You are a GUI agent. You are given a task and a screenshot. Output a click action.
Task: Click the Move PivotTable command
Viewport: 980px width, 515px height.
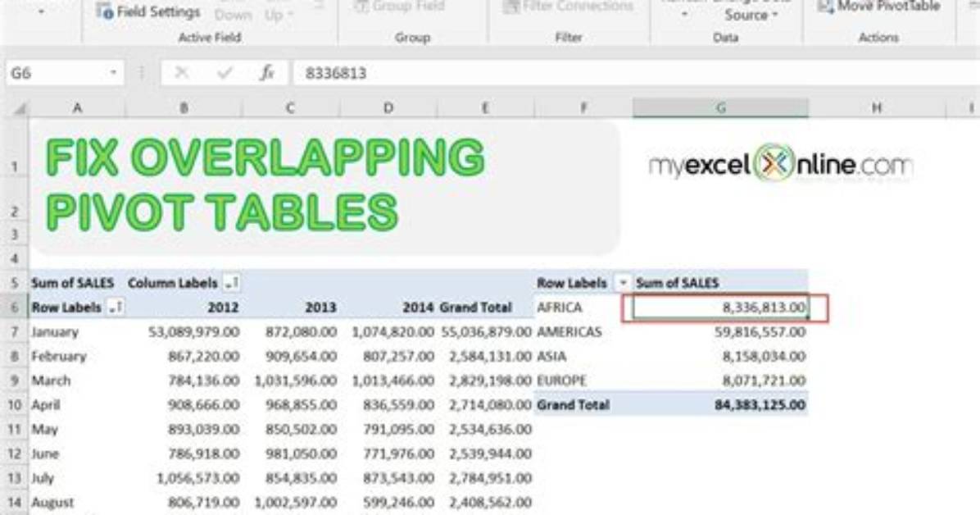(x=878, y=7)
